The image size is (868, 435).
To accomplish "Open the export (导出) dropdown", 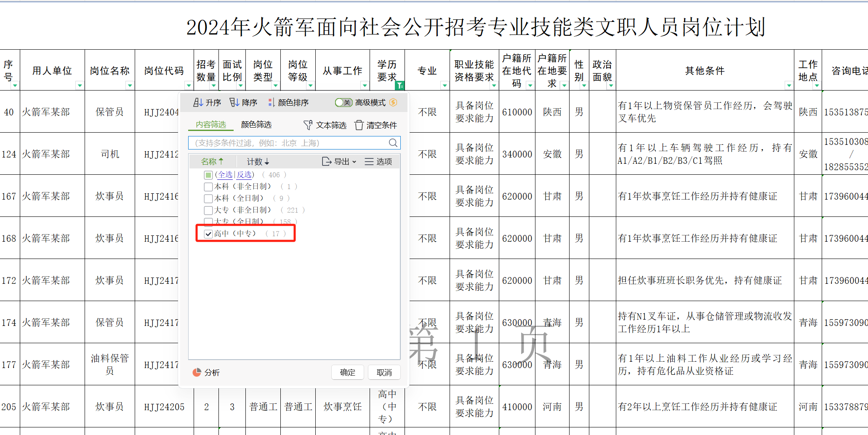I will (x=339, y=161).
